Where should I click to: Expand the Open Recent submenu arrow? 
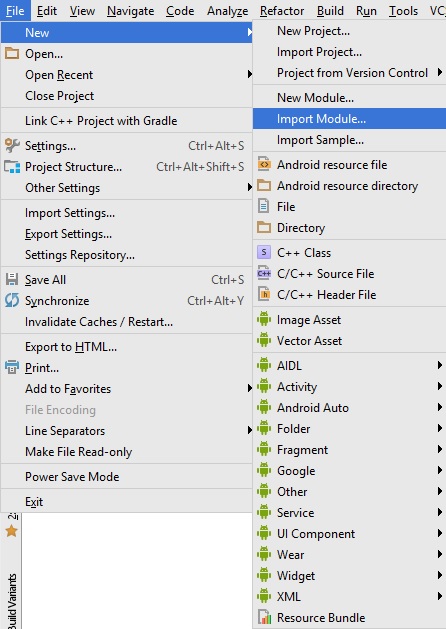[x=249, y=74]
